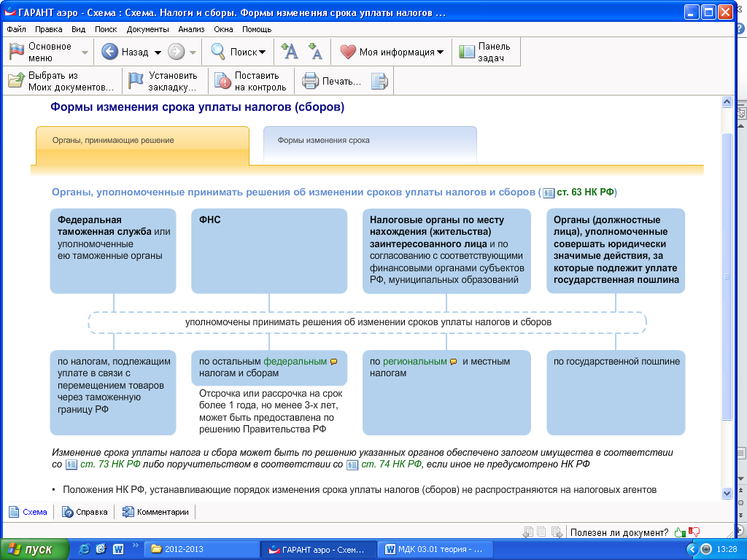The width and height of the screenshot is (747, 560).
Task: Expand the 'Моя информация' dropdown
Action: point(441,52)
